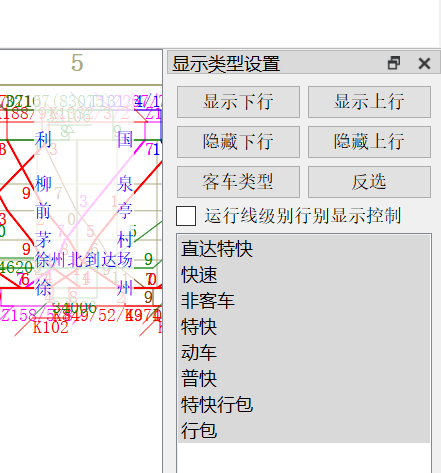Select 动车 in the type list
Viewport: 441px width, 473px height.
point(304,353)
